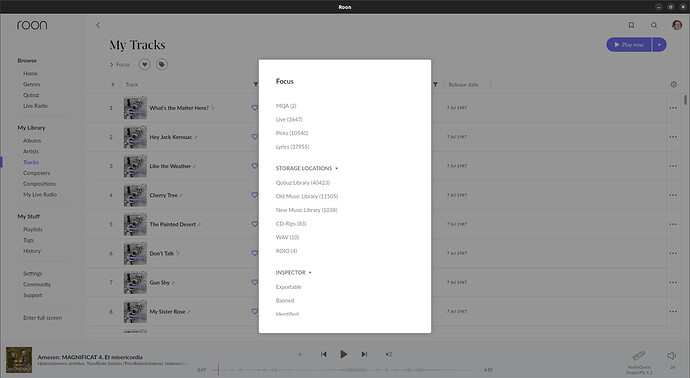Open the user profile avatar
Viewport: 690px width, 378px height.
coord(677,25)
